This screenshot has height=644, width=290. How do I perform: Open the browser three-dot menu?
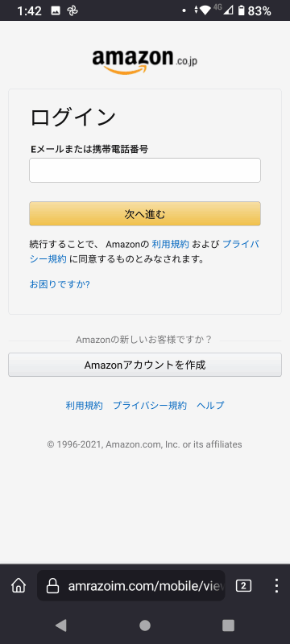(276, 586)
